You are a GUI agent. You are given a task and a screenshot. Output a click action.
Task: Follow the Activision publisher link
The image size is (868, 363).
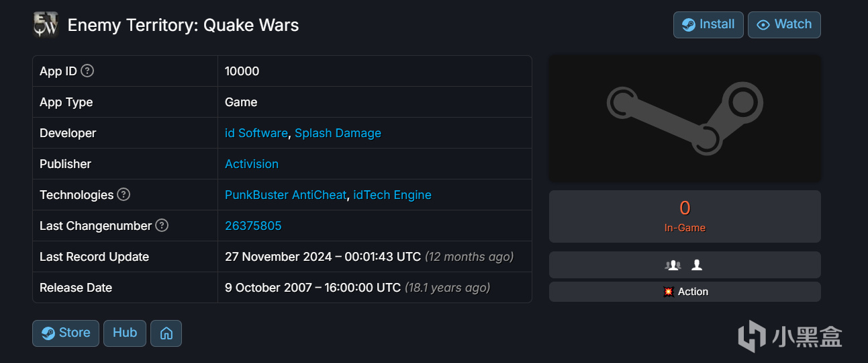252,164
